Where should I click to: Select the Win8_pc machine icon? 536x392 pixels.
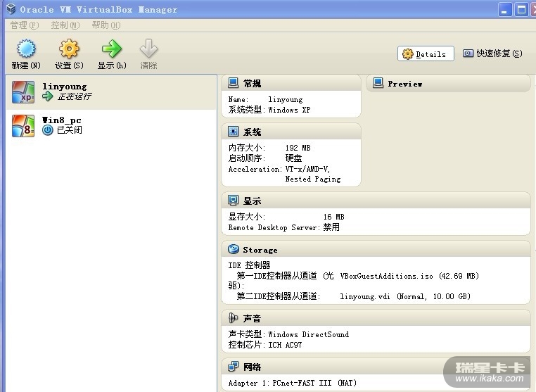point(23,126)
